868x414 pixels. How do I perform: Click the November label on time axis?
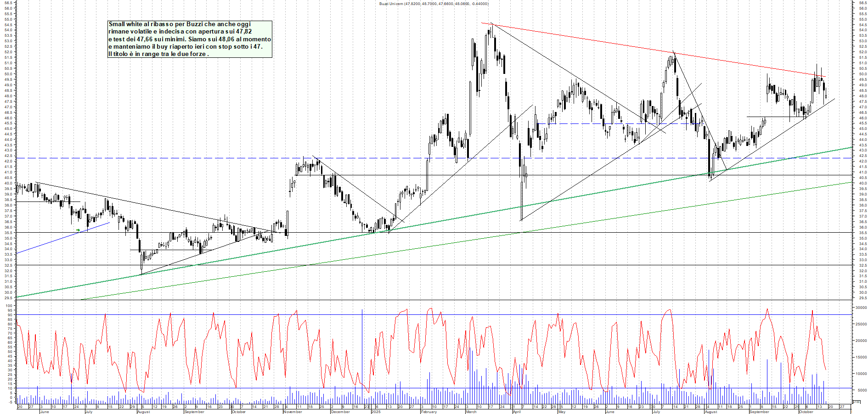click(293, 412)
